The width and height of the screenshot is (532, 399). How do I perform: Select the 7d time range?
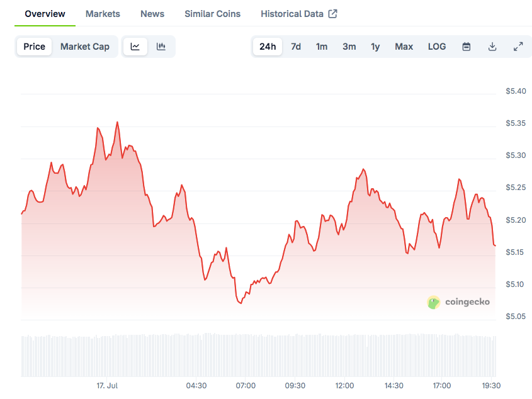296,47
